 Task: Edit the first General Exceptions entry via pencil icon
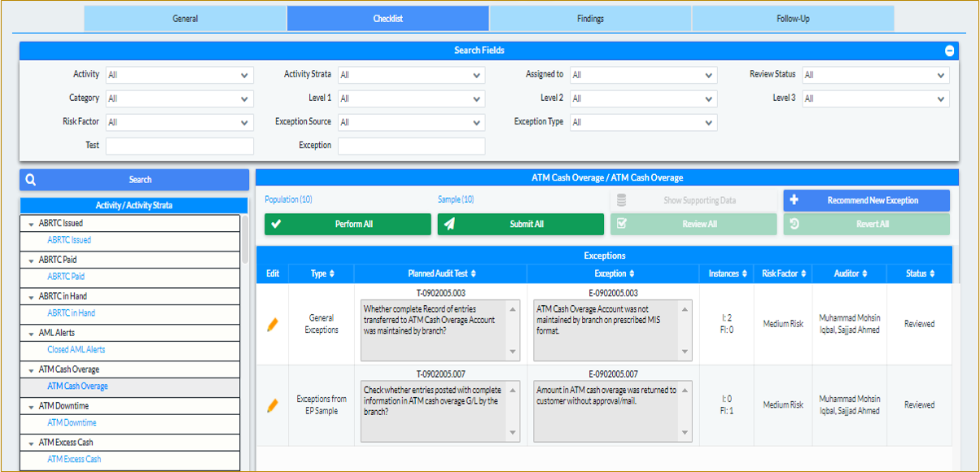pyautogui.click(x=272, y=323)
